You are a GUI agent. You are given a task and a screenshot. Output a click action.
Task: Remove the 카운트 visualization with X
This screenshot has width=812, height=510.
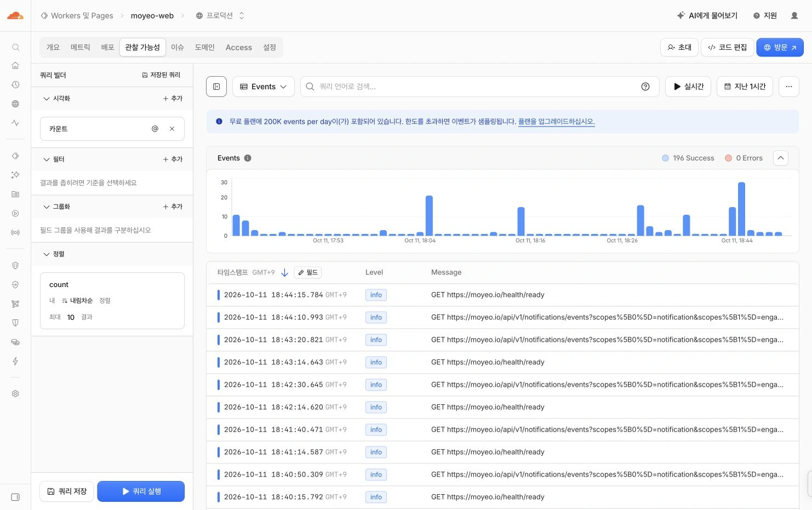point(172,129)
